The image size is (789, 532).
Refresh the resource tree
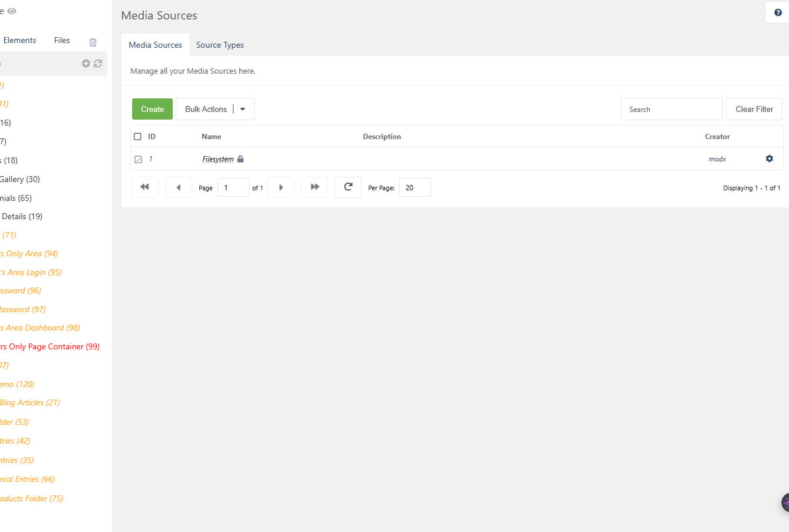98,64
